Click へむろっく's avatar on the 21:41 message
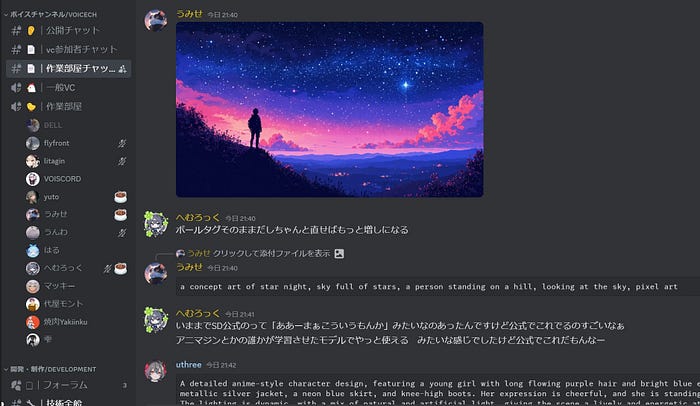Image resolution: width=700 pixels, height=406 pixels. tap(155, 320)
